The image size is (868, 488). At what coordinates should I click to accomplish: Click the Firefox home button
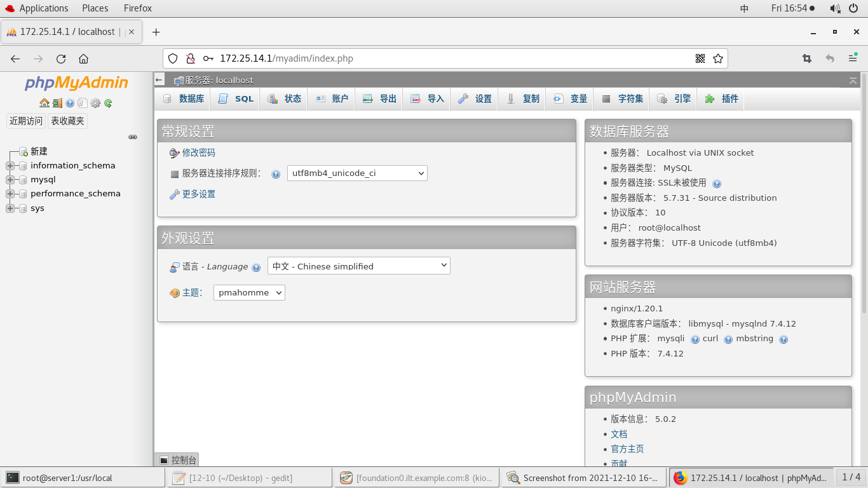tap(83, 58)
